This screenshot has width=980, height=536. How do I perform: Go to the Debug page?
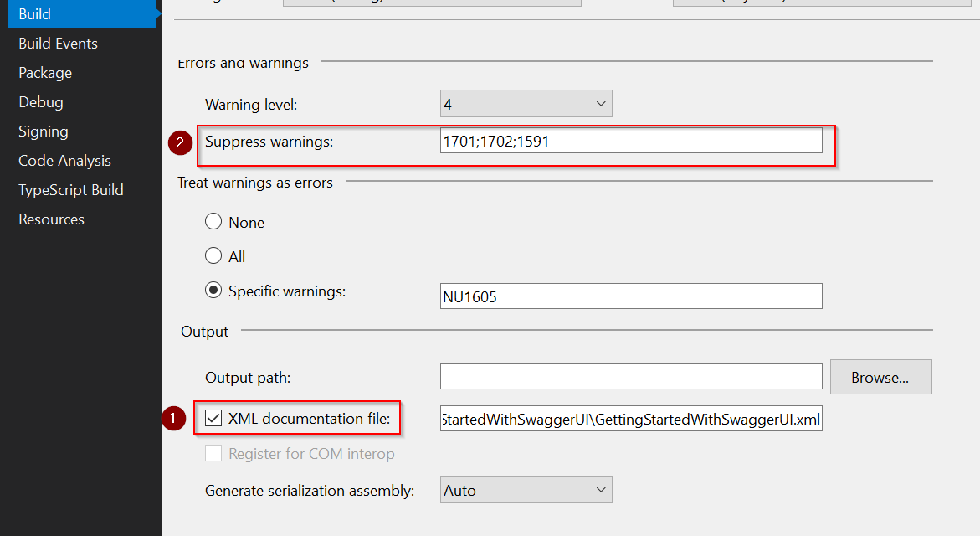pyautogui.click(x=41, y=102)
